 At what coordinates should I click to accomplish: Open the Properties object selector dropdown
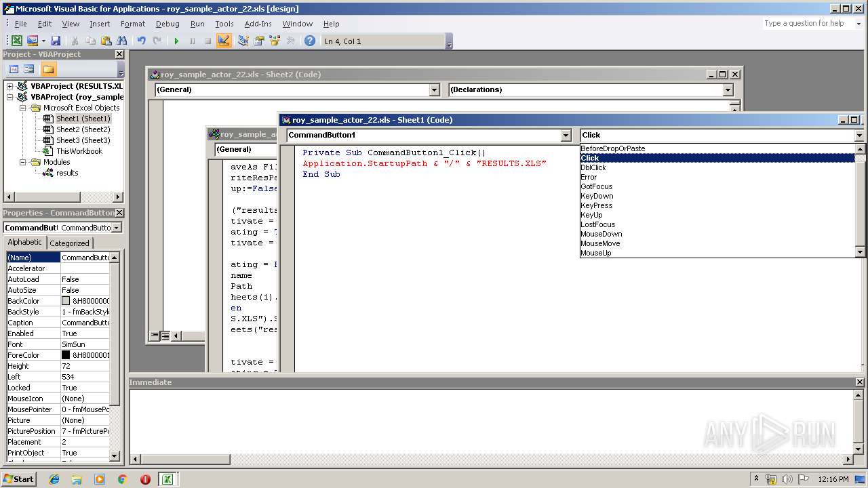click(x=116, y=228)
